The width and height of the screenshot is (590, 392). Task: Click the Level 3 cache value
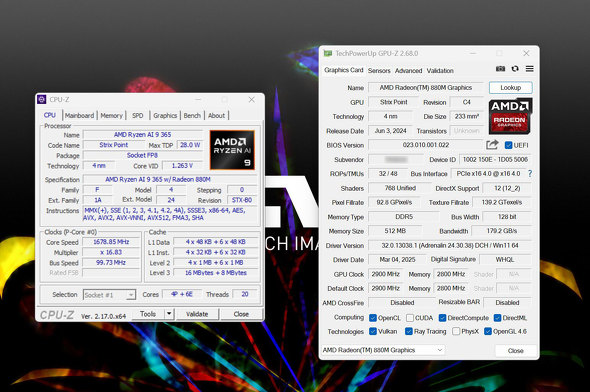click(x=216, y=273)
